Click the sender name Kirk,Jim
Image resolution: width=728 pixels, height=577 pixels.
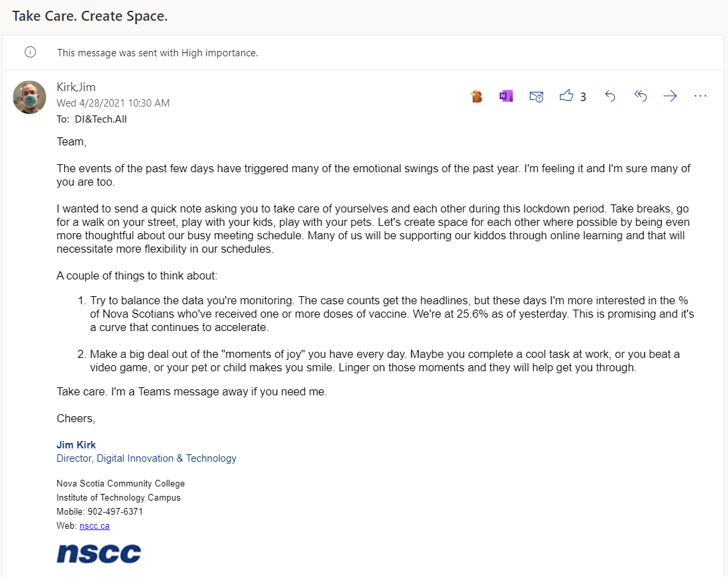pyautogui.click(x=76, y=88)
